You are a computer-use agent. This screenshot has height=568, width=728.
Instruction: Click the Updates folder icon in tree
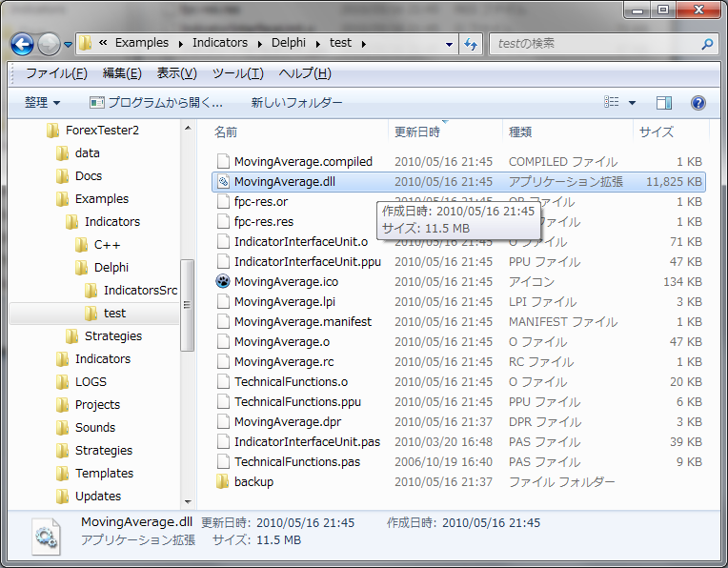point(62,496)
